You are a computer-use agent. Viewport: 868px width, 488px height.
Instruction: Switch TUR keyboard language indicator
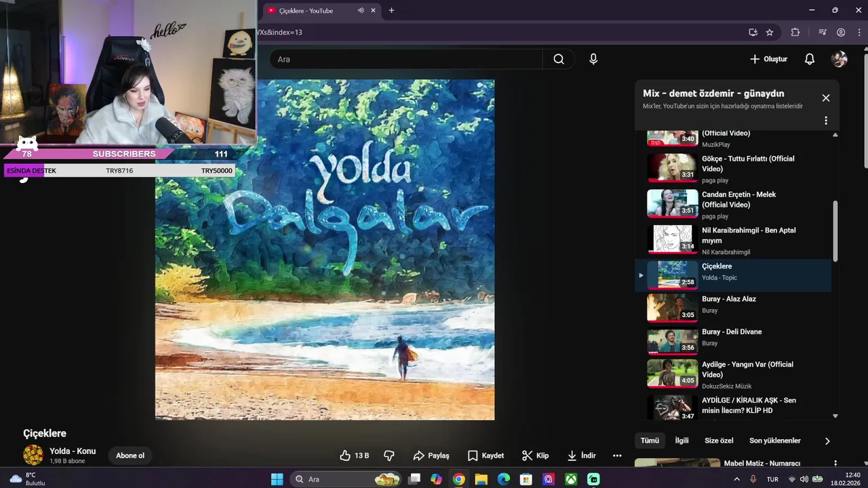pos(772,479)
